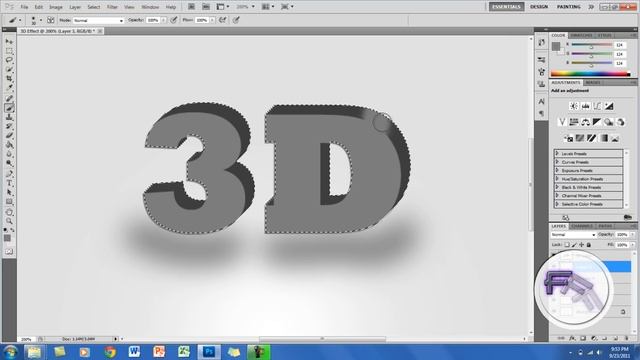640x360 pixels.
Task: Select the Zoom tool in the toolbox
Action: 9,221
